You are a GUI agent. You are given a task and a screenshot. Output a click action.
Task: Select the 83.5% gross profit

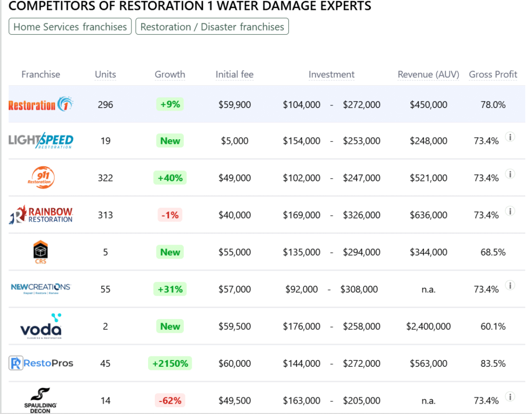(x=493, y=364)
